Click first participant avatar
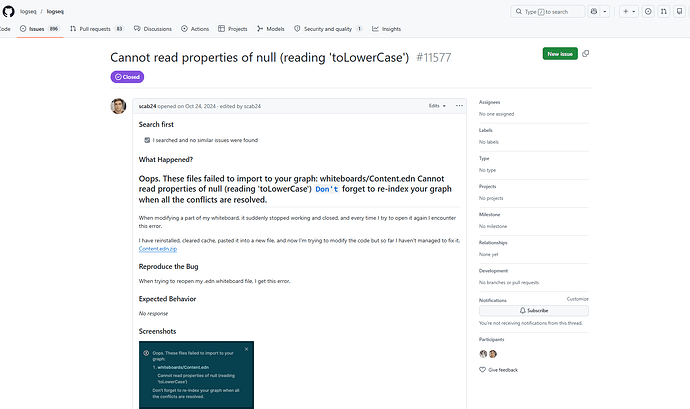 point(483,354)
